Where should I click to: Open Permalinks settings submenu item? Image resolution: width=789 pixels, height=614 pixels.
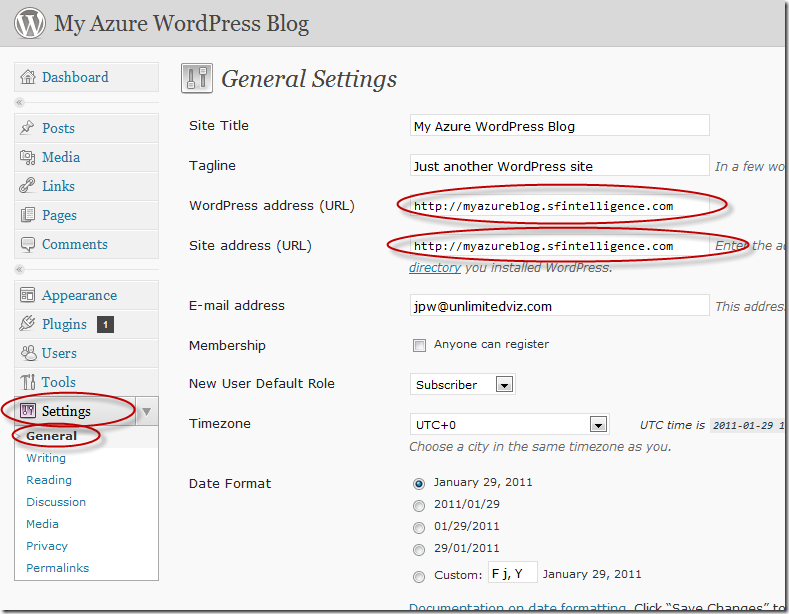[57, 568]
